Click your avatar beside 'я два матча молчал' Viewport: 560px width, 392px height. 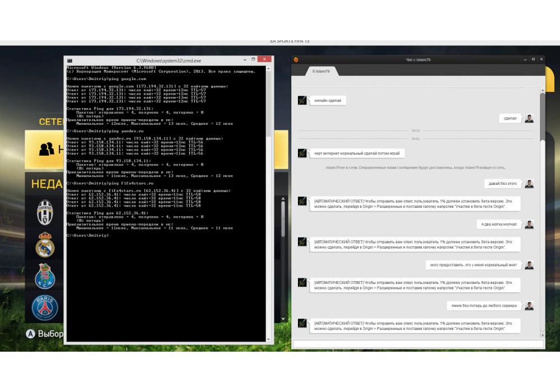pos(529,224)
